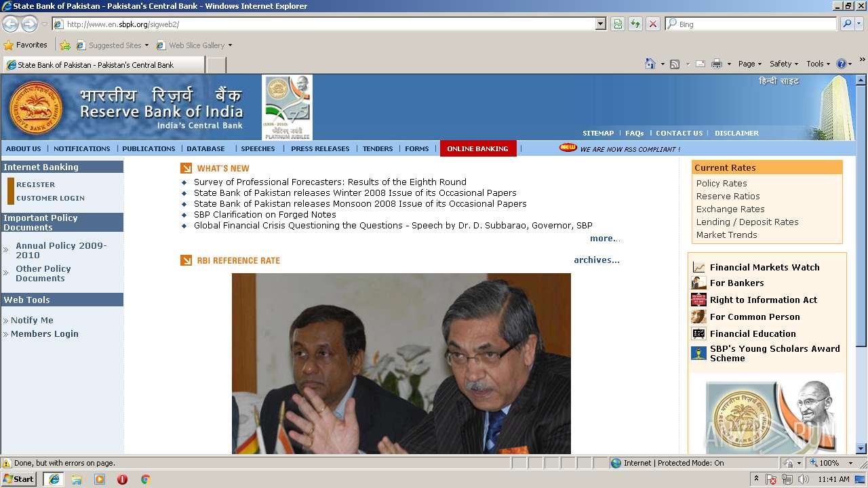Click the Reserve Bank of India logo emblem

pos(36,108)
